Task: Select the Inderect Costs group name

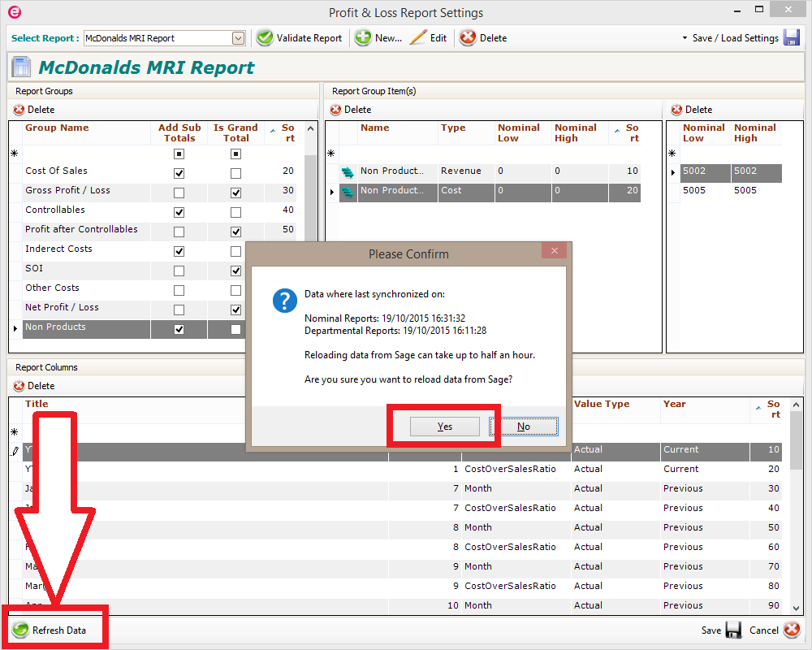Action: (x=59, y=249)
